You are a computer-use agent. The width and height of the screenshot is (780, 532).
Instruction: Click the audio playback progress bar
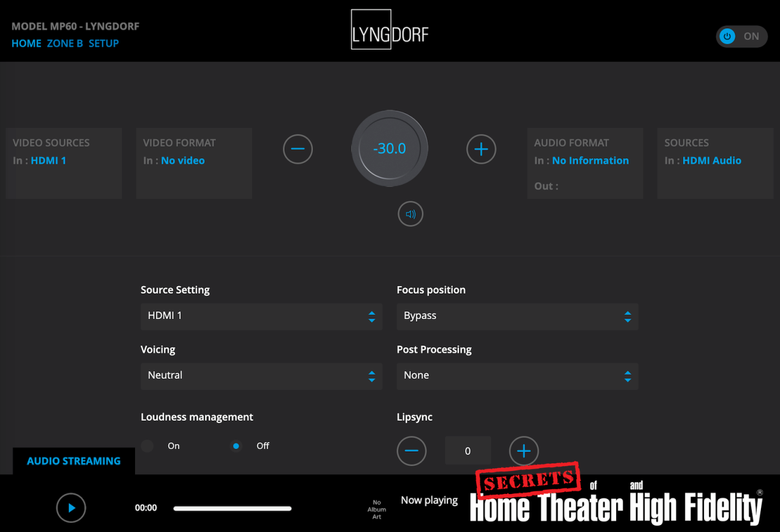(x=232, y=508)
